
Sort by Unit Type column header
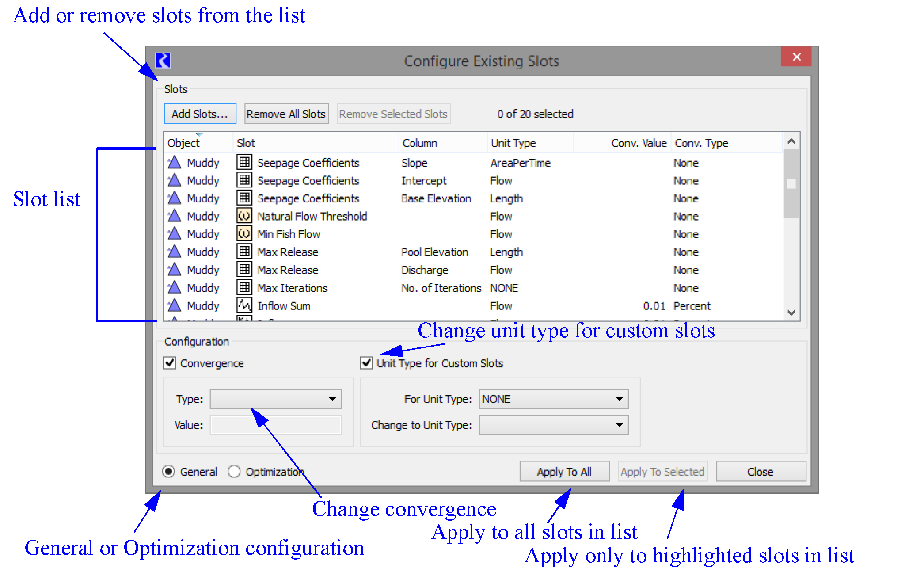click(530, 142)
